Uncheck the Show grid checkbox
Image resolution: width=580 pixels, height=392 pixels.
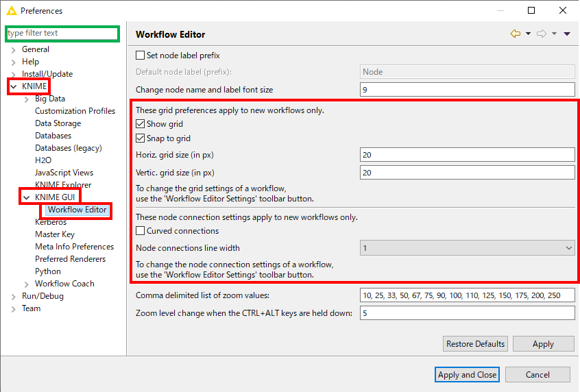coord(140,123)
